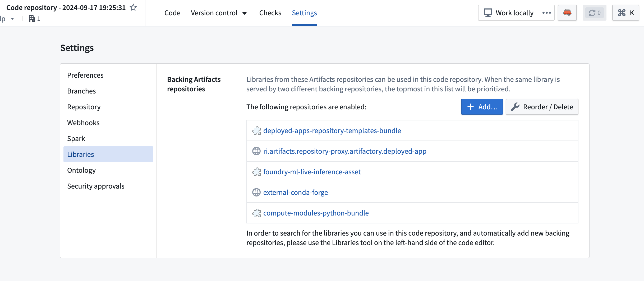
Task: Click the orange robot assistant icon
Action: 567,12
